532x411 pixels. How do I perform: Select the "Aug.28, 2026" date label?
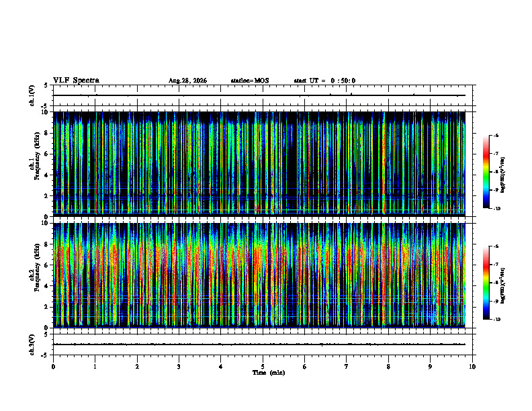click(x=187, y=81)
